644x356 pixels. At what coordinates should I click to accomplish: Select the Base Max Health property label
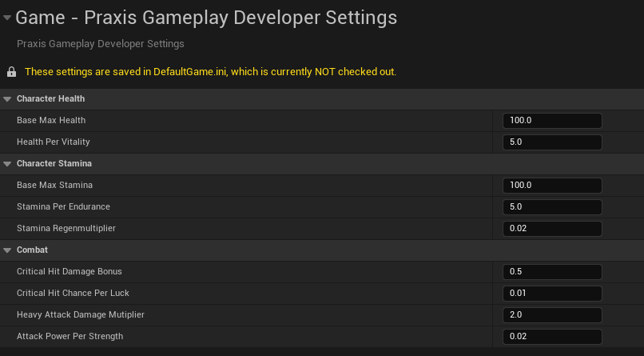coord(51,121)
